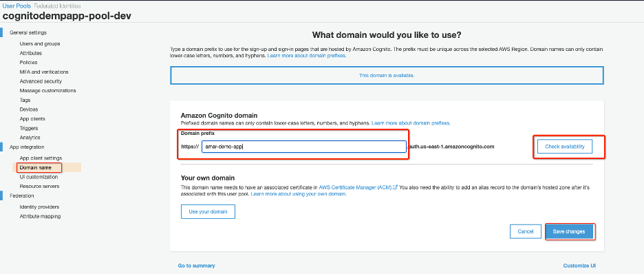
Task: Open the User Pools breadcrumb link
Action: [17, 6]
